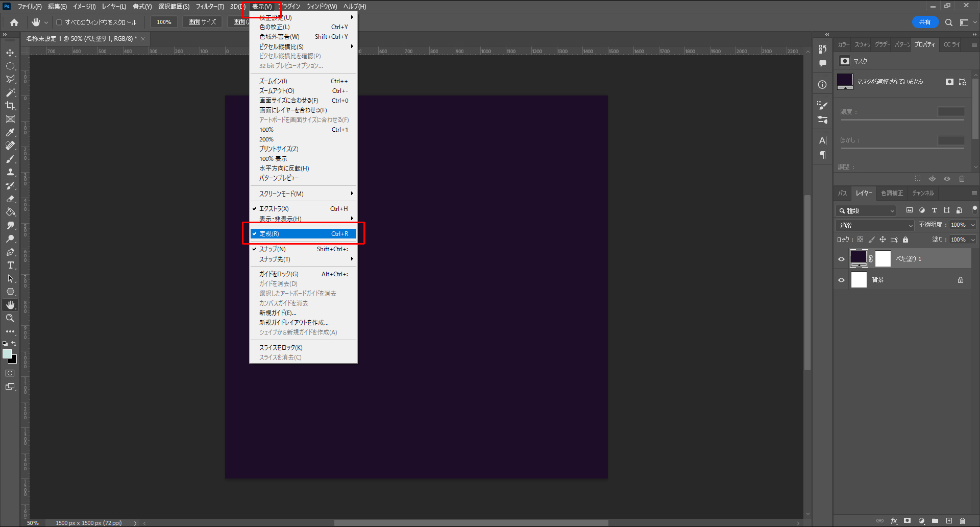This screenshot has height=527, width=980.
Task: Hide the べた塗り 1 layer
Action: [841, 259]
